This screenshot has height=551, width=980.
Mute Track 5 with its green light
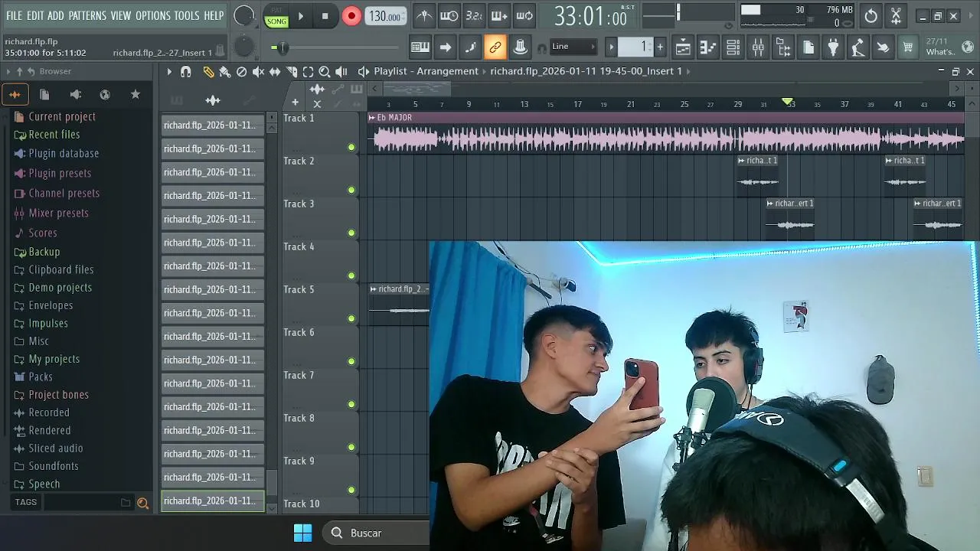(351, 318)
